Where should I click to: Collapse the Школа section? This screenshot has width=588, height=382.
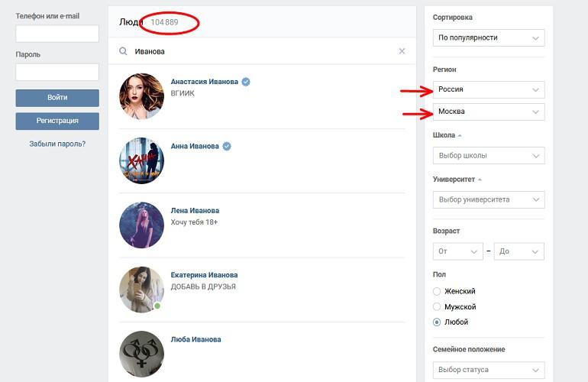pos(447,135)
